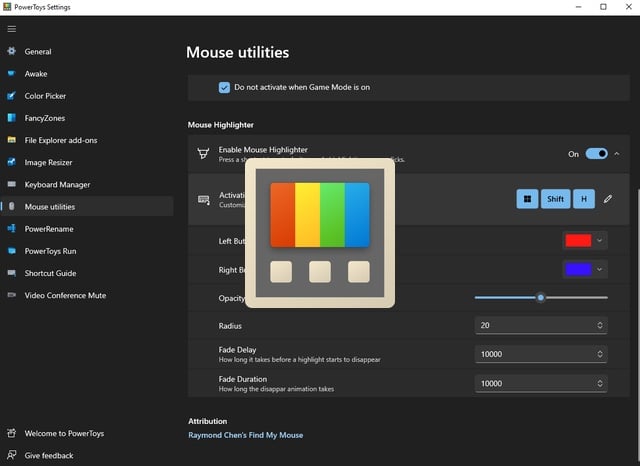Uncheck Do not activate when Game Mode
This screenshot has height=466, width=640.
pyautogui.click(x=224, y=87)
